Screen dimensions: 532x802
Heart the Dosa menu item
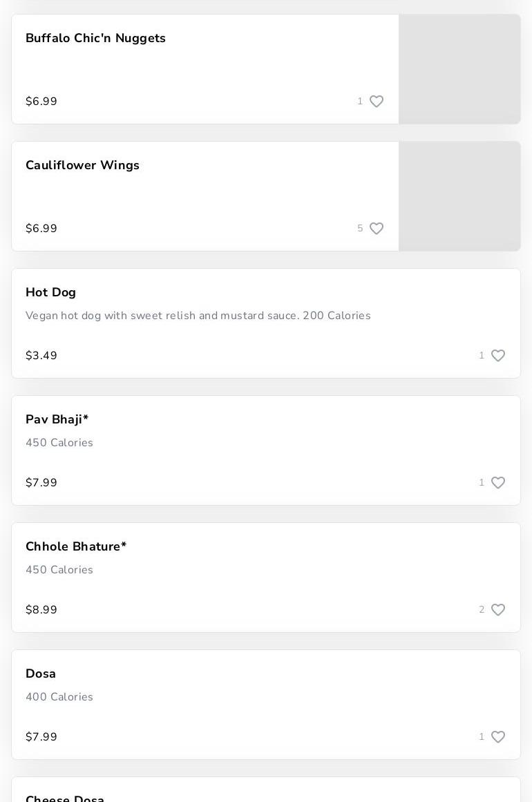tap(498, 737)
